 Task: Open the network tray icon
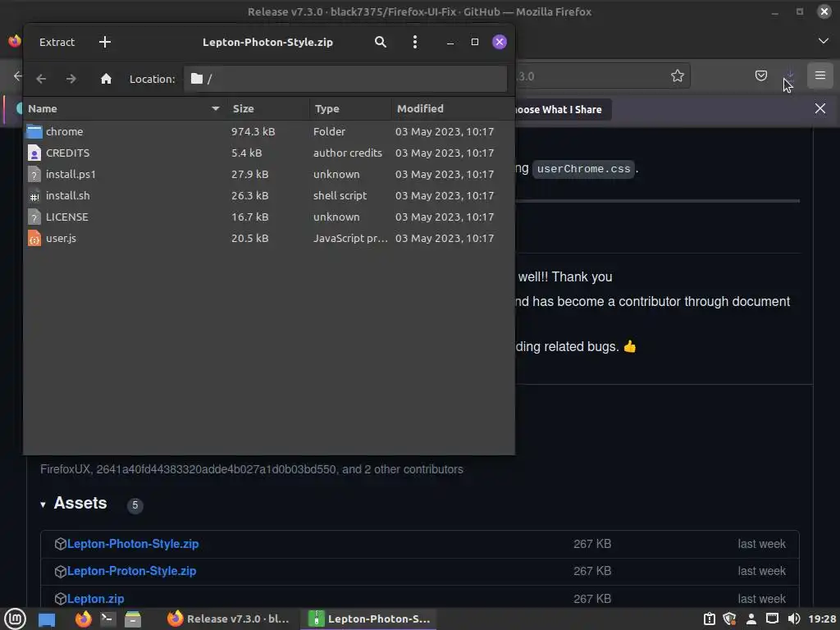click(x=772, y=619)
